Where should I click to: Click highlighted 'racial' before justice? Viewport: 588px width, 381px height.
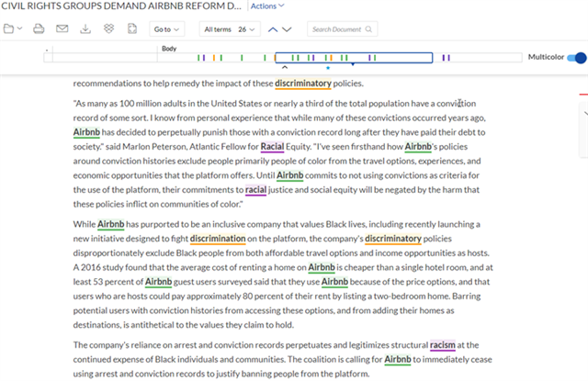coord(255,189)
